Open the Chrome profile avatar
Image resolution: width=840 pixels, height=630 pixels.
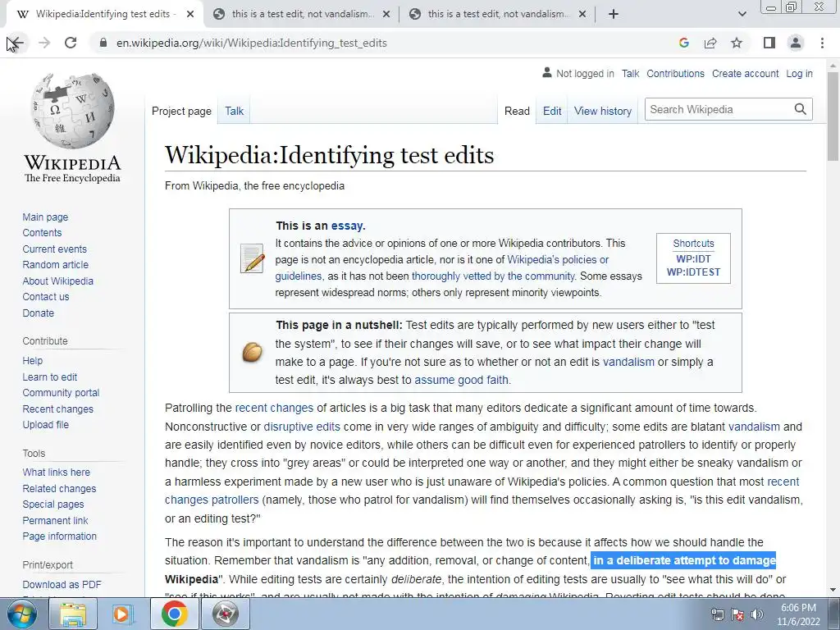pos(796,43)
